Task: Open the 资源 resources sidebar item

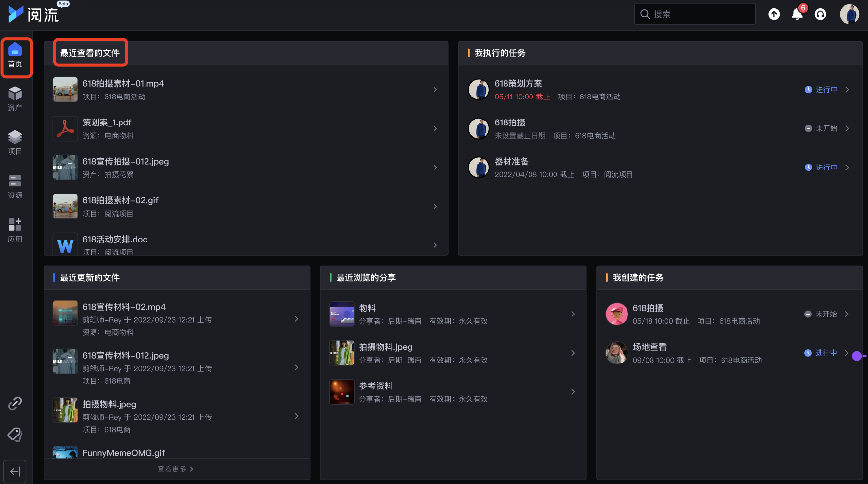Action: (15, 187)
